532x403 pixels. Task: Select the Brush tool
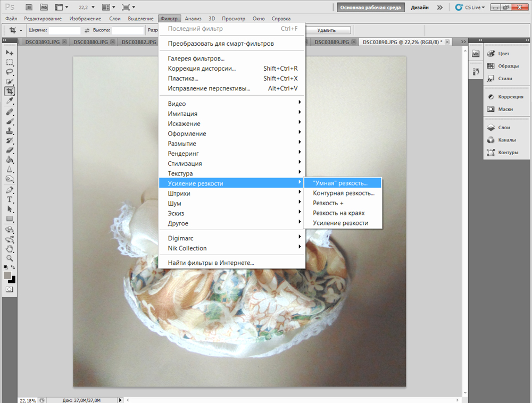[10, 121]
